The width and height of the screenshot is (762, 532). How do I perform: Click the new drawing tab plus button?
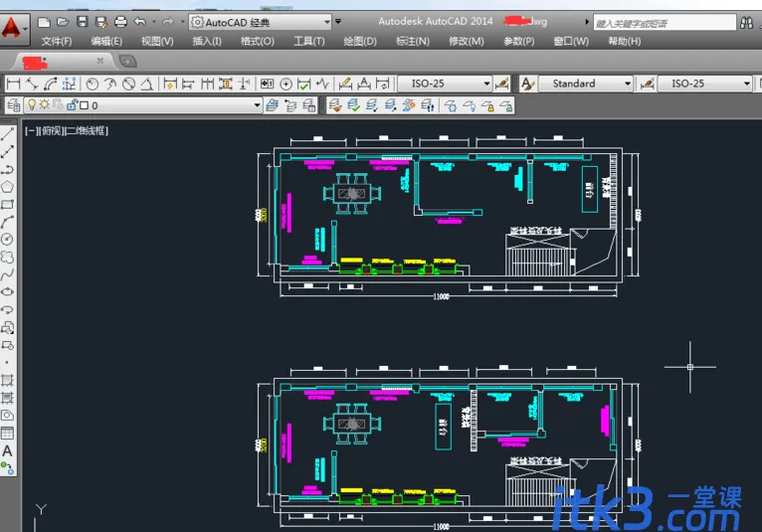click(127, 62)
